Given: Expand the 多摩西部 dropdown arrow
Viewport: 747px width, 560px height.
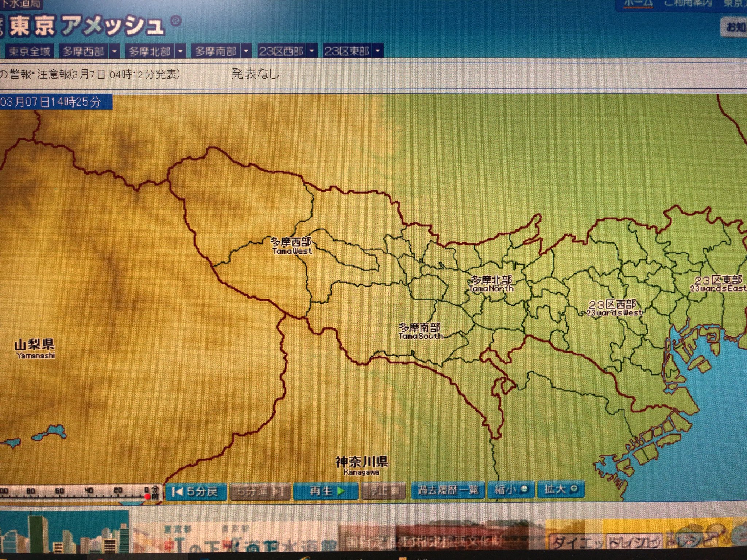Looking at the screenshot, I should (115, 51).
